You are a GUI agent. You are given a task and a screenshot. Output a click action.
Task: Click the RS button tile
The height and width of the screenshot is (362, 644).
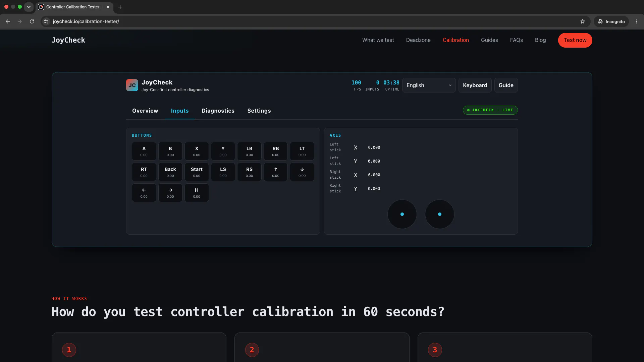tap(249, 172)
